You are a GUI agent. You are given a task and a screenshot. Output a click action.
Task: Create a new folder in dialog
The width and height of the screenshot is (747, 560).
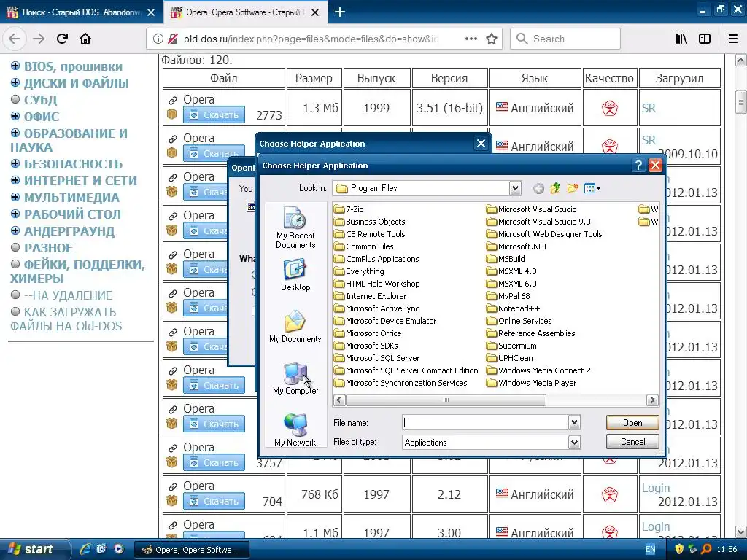coord(573,189)
